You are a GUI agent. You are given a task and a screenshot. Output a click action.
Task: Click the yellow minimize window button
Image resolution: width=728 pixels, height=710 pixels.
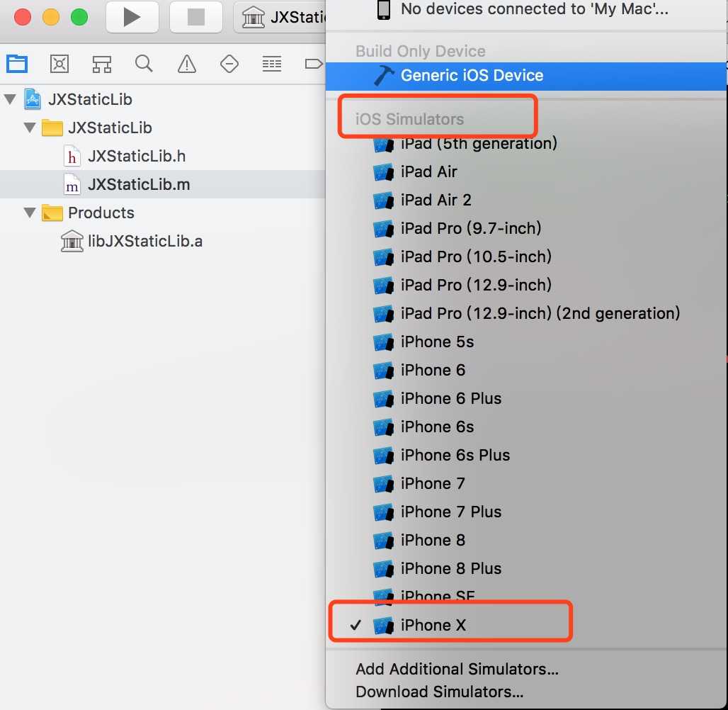[50, 17]
